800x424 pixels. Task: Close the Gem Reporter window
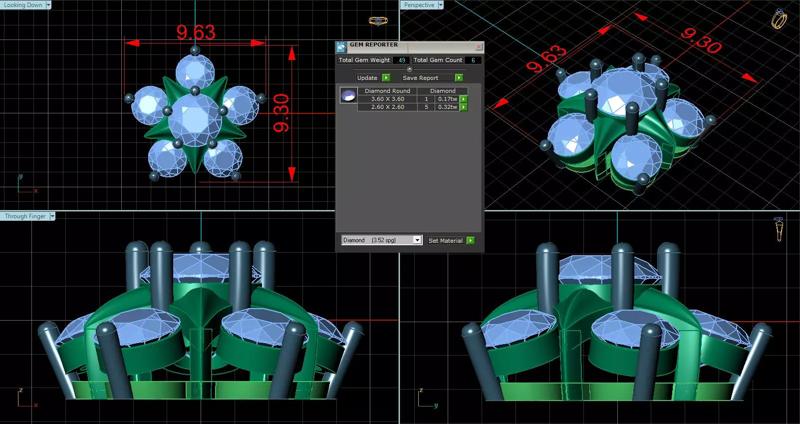(479, 46)
